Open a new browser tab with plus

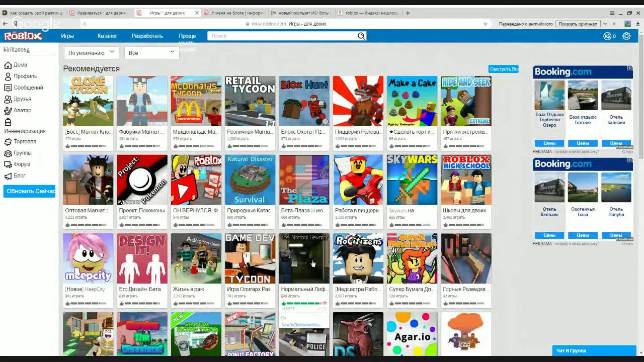click(x=408, y=13)
